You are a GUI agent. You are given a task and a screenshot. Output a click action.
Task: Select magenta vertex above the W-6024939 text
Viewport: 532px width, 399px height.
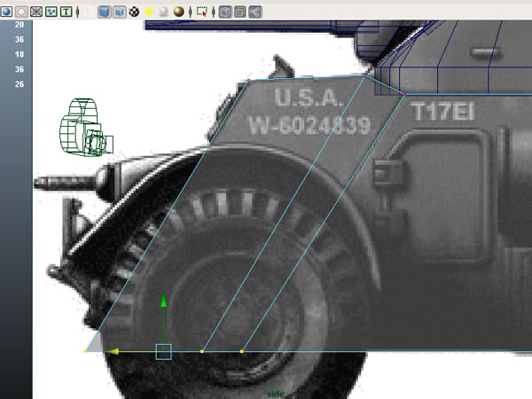(365, 75)
